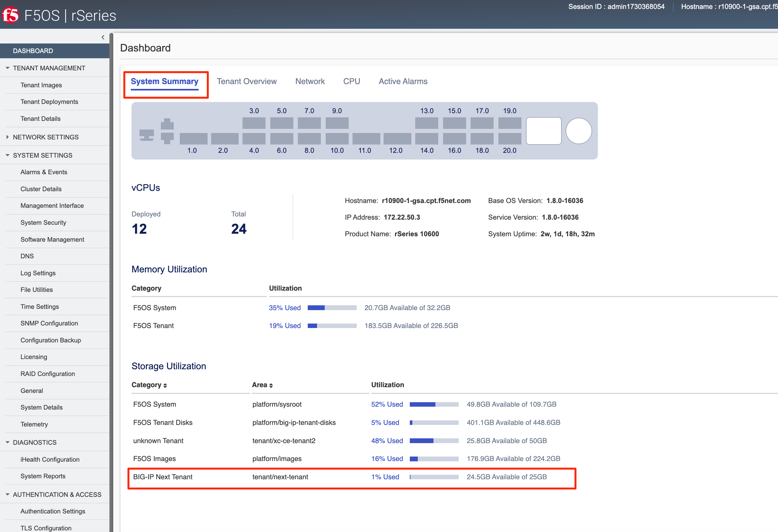The height and width of the screenshot is (532, 778).
Task: Select port 17.0 on the chassis diagram
Action: pos(482,123)
